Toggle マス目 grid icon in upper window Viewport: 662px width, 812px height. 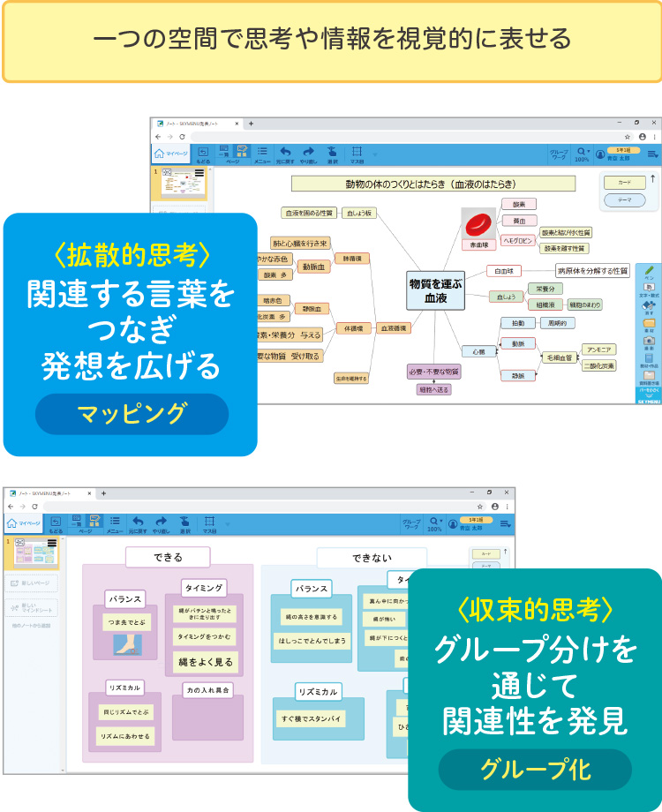pos(357,154)
